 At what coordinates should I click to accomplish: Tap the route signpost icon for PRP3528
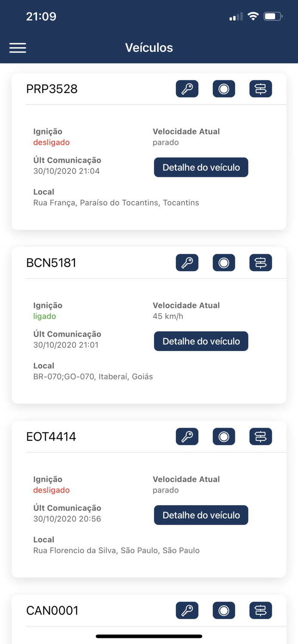[x=261, y=89]
